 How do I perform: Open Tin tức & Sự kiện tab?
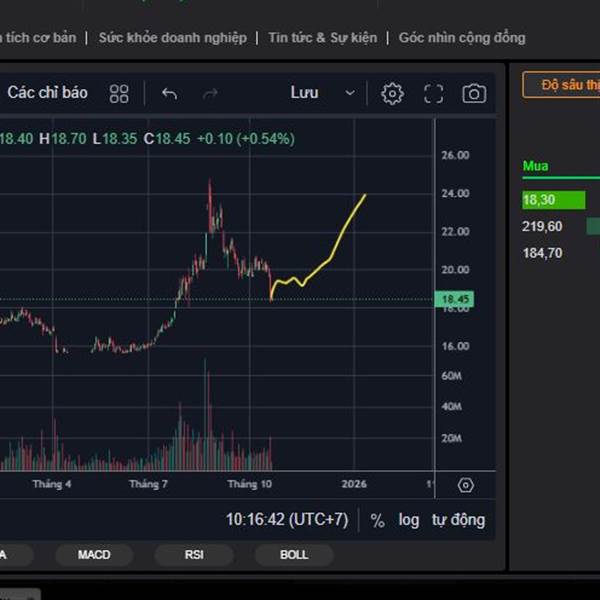pos(323,38)
